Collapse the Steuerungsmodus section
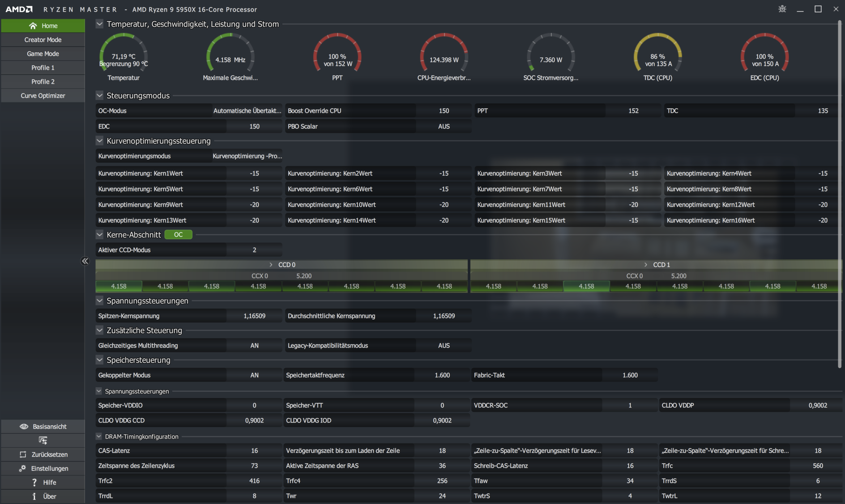Screen dimensions: 845x504 (x=100, y=96)
